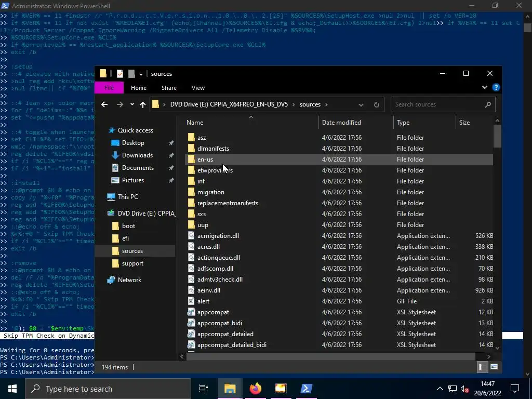Select Quick access in navigation pane
532x399 pixels.
coord(136,130)
